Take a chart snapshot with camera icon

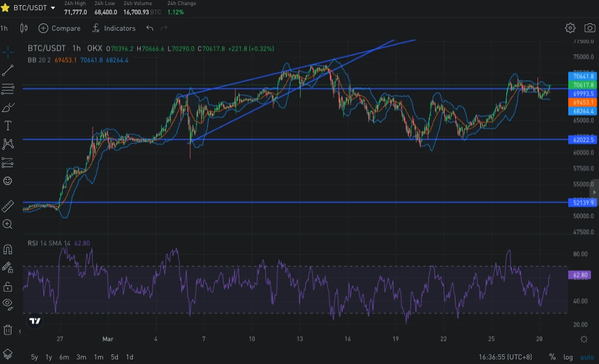pyautogui.click(x=589, y=28)
